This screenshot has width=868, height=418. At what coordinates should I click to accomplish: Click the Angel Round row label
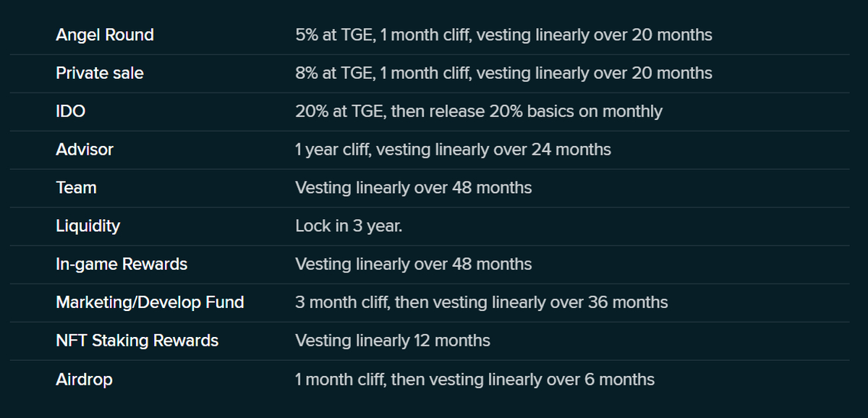coord(105,35)
